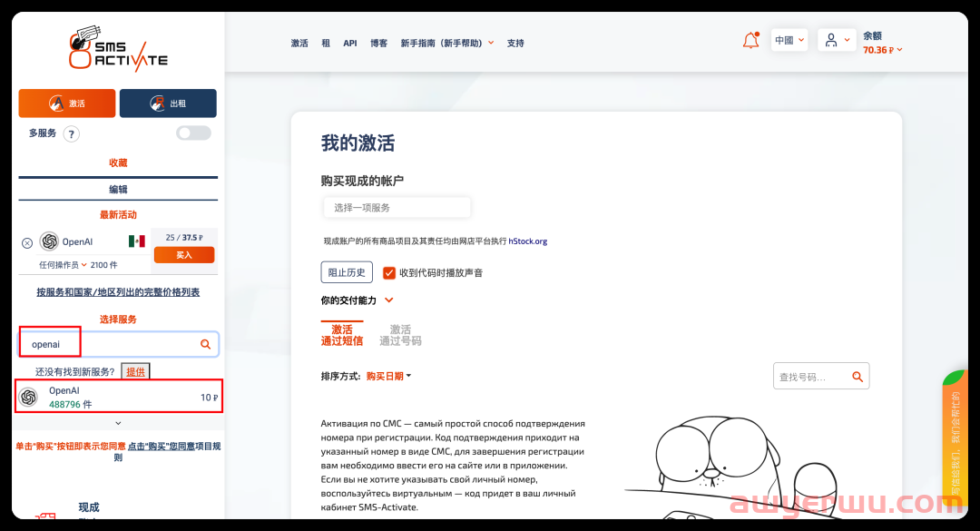Expand the 新手指南 menu arrow
Viewport: 980px width, 531px height.
point(491,43)
